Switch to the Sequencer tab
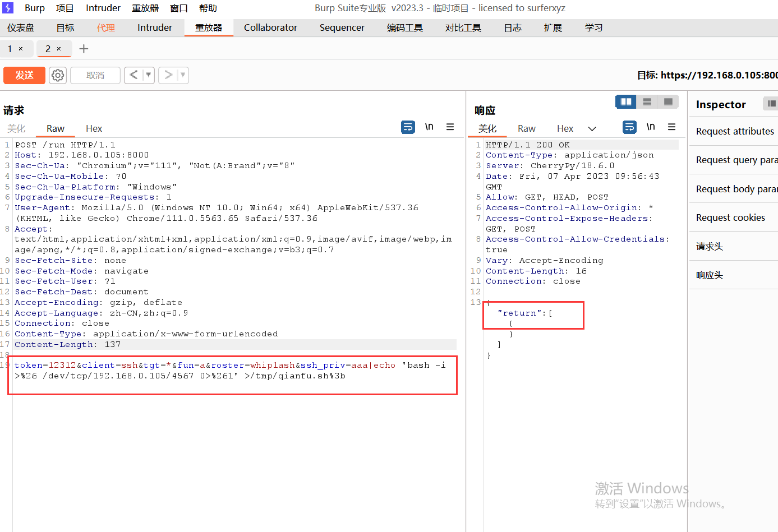This screenshot has height=532, width=778. 342,27
